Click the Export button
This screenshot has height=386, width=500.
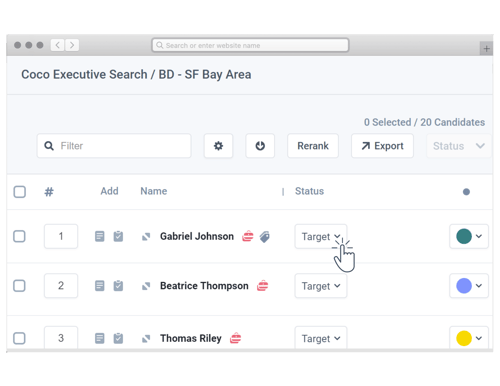(382, 146)
